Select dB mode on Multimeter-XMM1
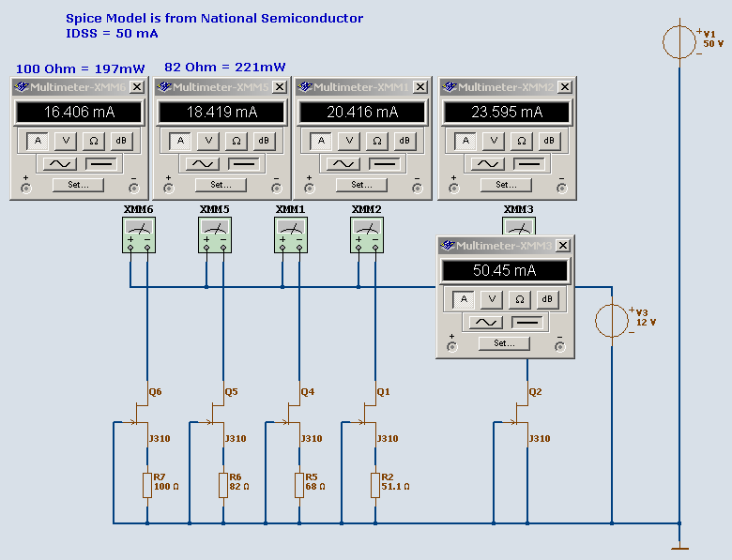Screen dimensions: 732x560 pos(405,141)
